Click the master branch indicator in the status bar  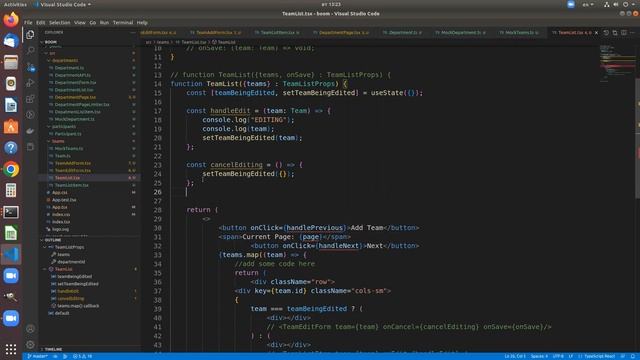[38, 356]
